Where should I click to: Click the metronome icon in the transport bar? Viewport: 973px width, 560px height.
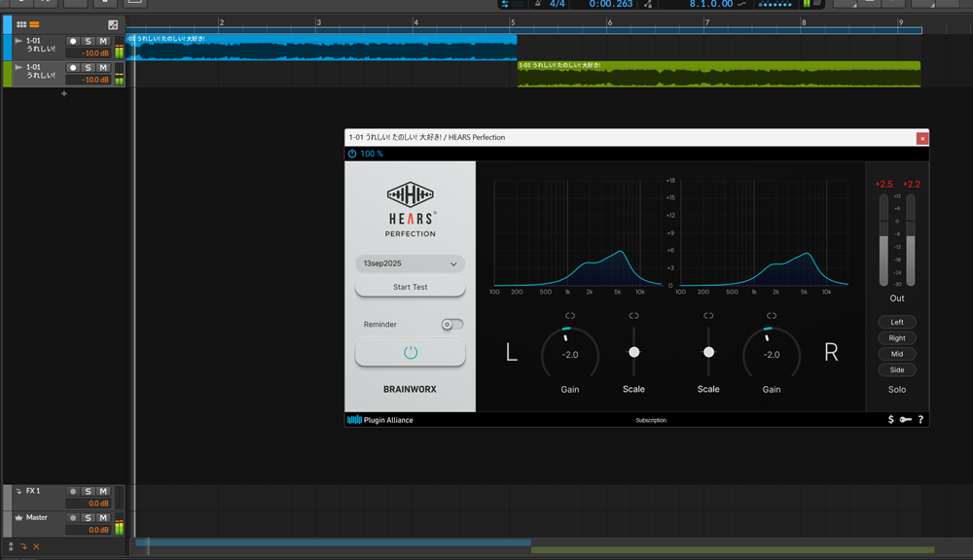[538, 4]
